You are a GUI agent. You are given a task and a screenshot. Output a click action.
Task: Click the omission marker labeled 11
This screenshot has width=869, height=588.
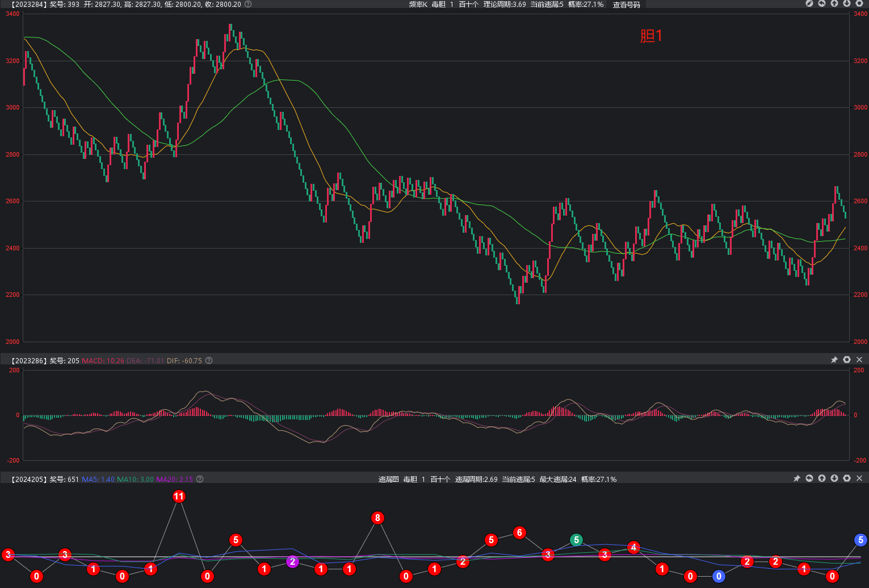coord(179,497)
